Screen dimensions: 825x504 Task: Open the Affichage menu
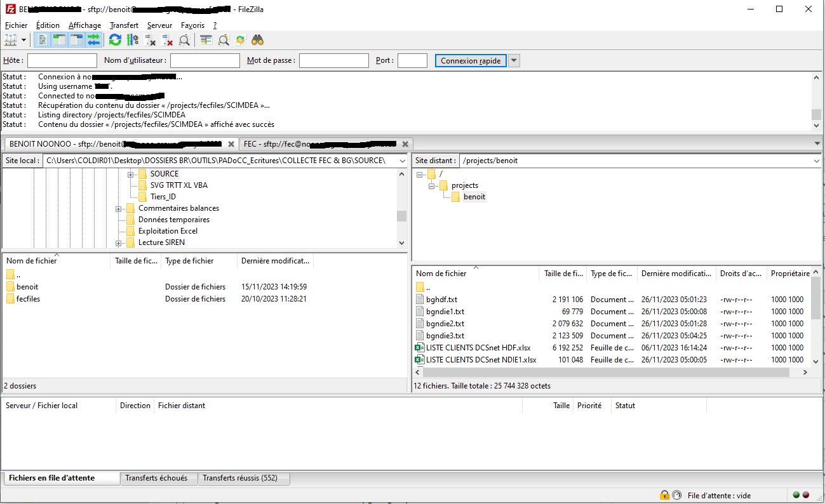click(x=84, y=25)
